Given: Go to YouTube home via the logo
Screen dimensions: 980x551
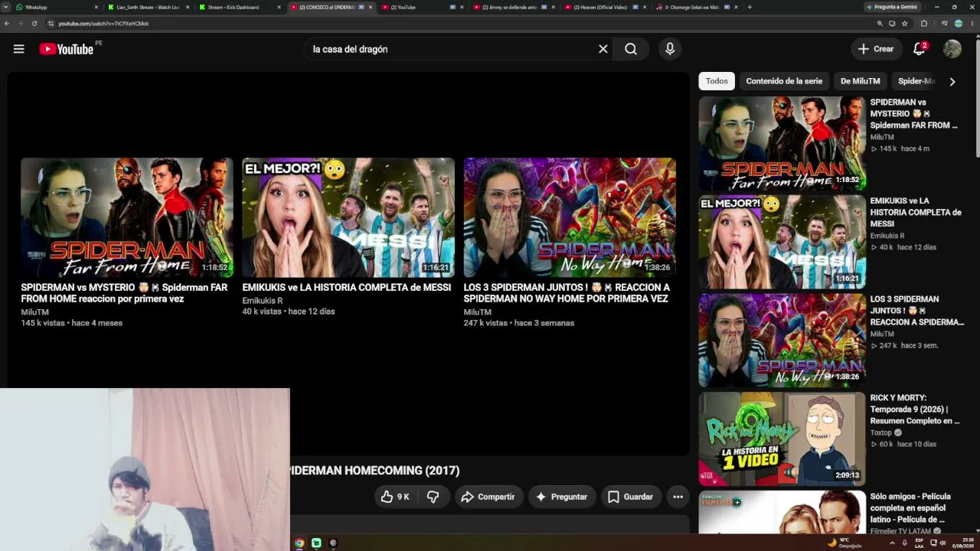Looking at the screenshot, I should pos(67,49).
